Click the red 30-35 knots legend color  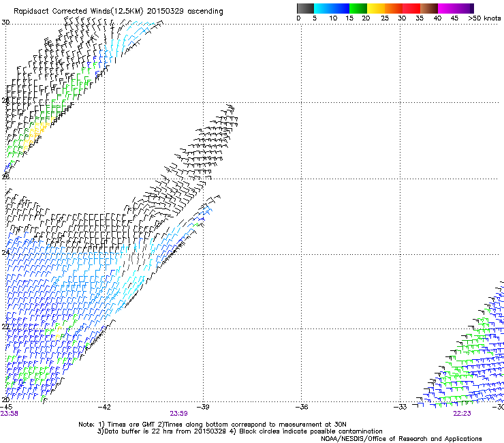coord(411,8)
